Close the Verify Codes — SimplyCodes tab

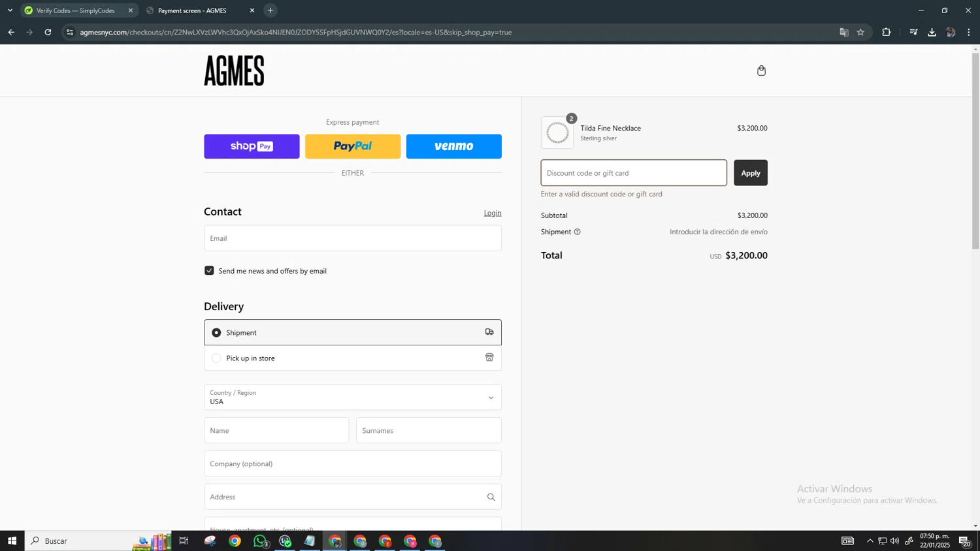[x=131, y=10]
